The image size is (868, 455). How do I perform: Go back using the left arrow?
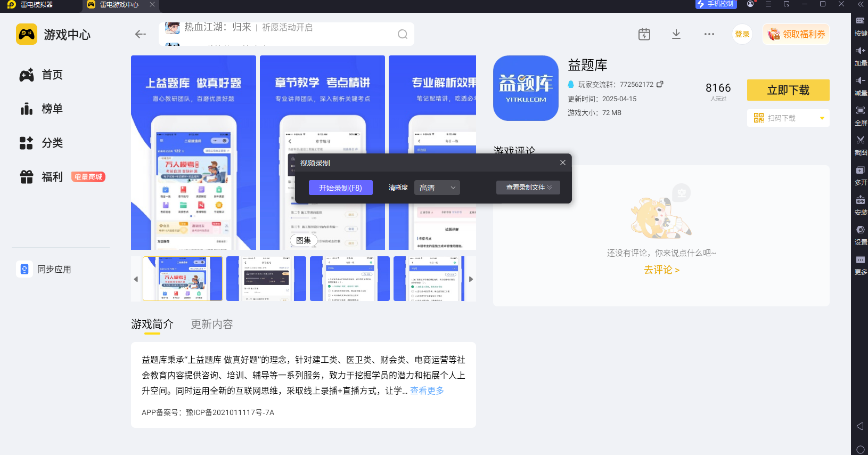(x=141, y=34)
